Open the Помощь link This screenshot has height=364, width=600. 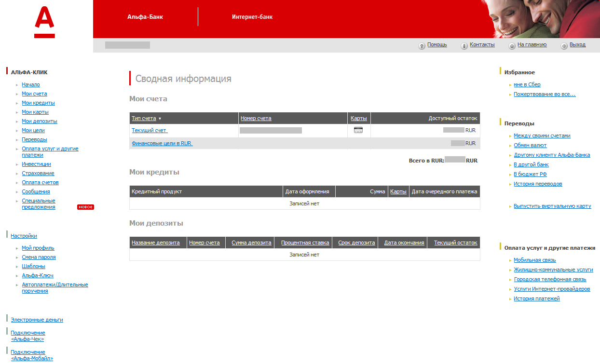point(437,44)
